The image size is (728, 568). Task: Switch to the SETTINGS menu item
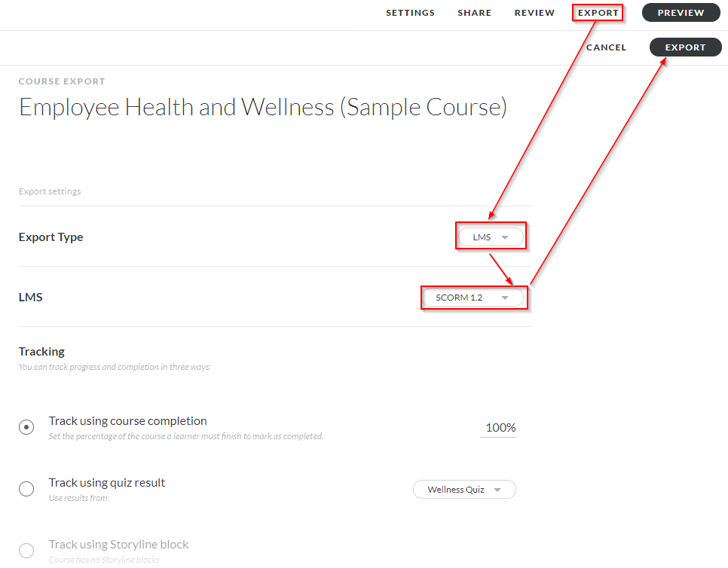(x=410, y=12)
